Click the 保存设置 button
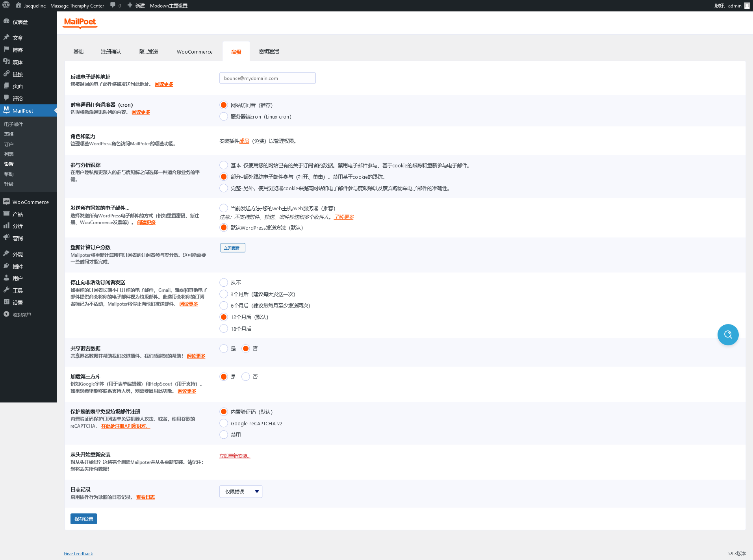Image resolution: width=753 pixels, height=560 pixels. point(83,519)
